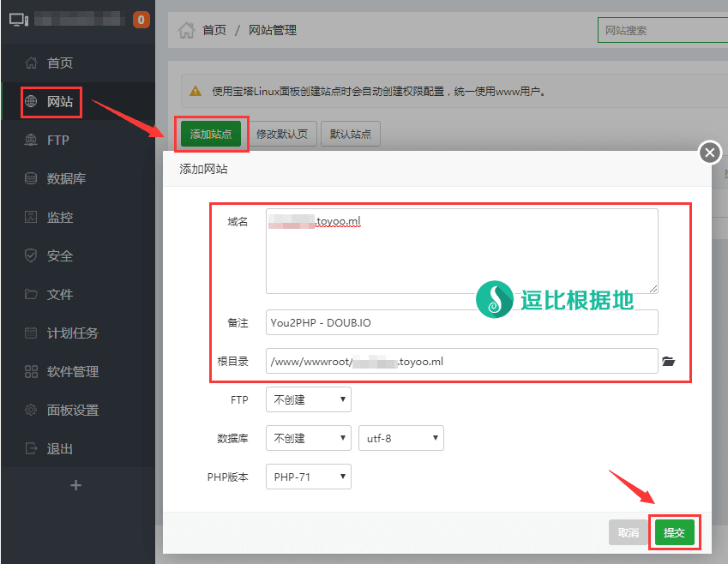This screenshot has width=728, height=564.
Task: Click the 添加站点 button
Action: click(211, 135)
